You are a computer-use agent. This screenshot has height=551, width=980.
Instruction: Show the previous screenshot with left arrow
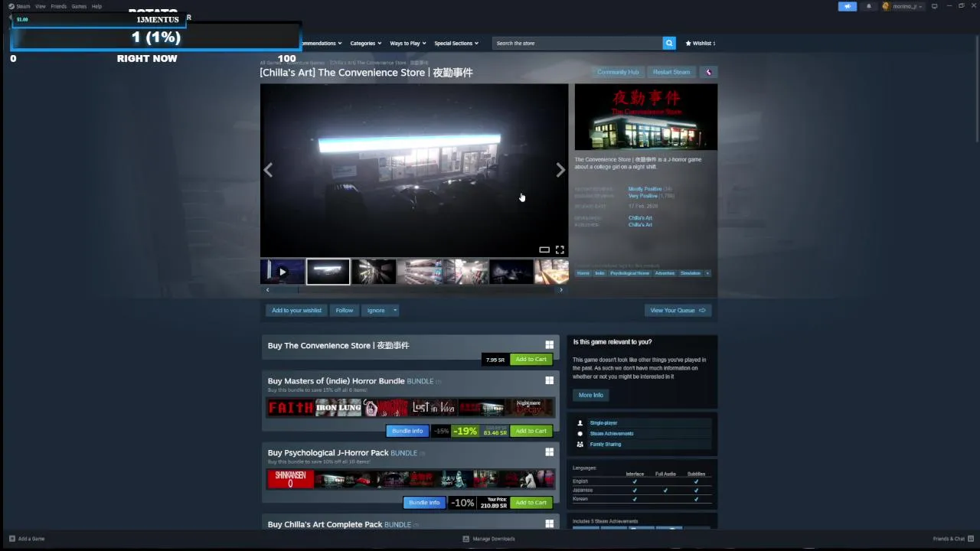(x=268, y=170)
